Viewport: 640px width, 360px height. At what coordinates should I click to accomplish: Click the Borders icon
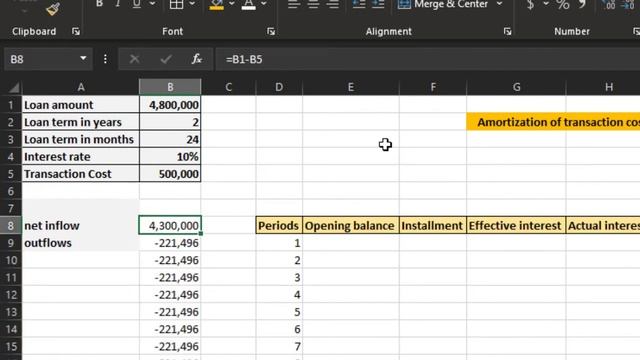click(176, 4)
